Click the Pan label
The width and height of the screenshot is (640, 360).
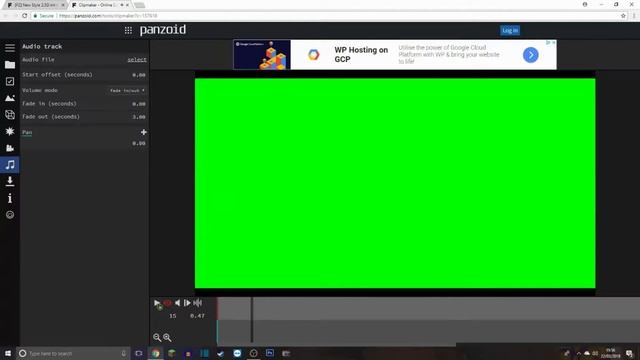27,132
